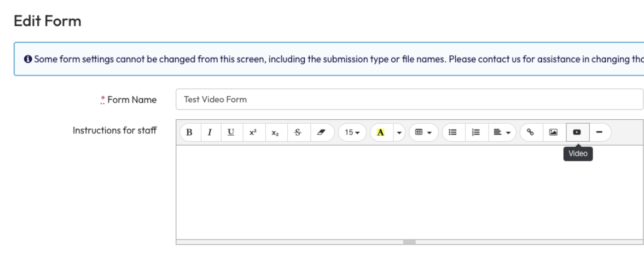Apply italic formatting
Image resolution: width=644 pixels, height=257 pixels.
(x=210, y=132)
